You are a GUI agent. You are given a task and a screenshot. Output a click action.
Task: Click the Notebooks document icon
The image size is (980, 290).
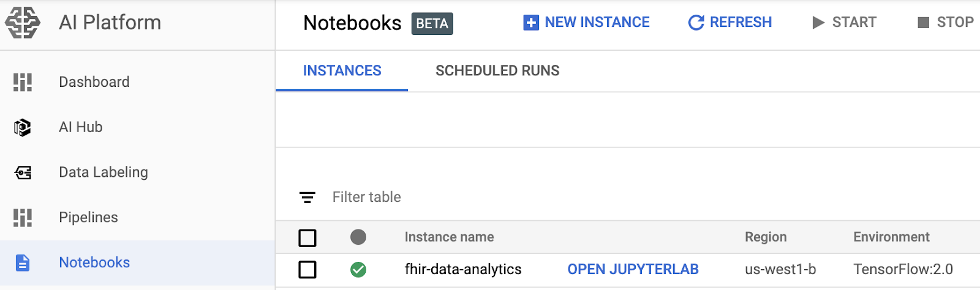(x=23, y=262)
